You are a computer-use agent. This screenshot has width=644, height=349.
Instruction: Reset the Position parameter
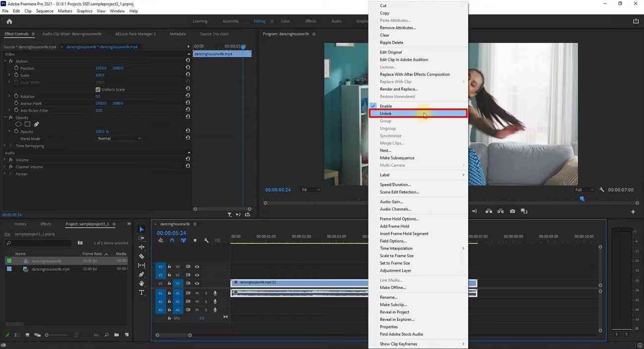point(188,68)
